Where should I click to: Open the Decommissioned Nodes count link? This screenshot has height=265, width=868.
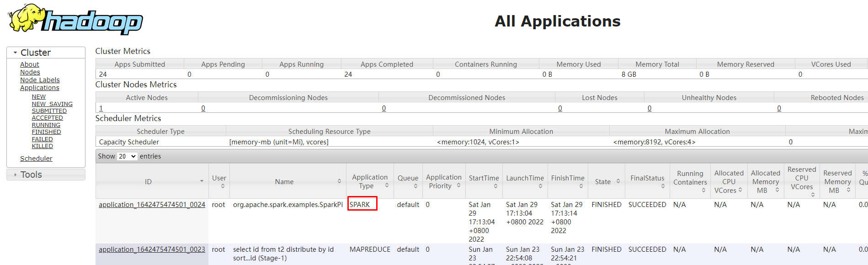pyautogui.click(x=384, y=108)
